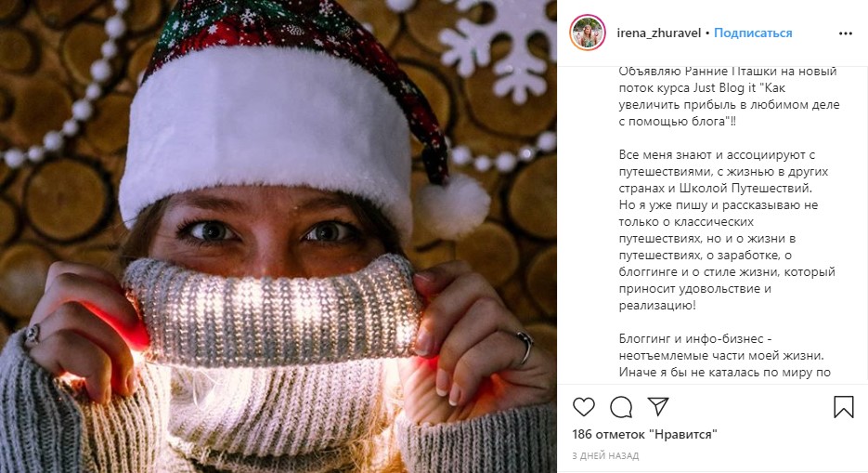Share the post using the paper plane icon
868x473 pixels.
point(658,406)
